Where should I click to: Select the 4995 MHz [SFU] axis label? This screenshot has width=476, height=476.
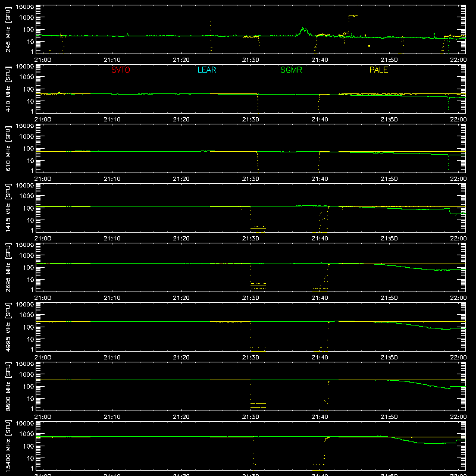coord(8,327)
